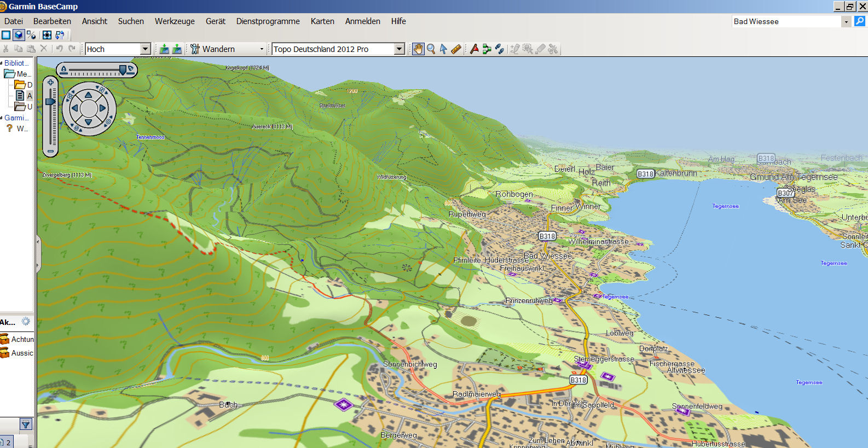Click the Bad Wiessee search field
Viewport: 868px width, 448px height.
pyautogui.click(x=786, y=21)
